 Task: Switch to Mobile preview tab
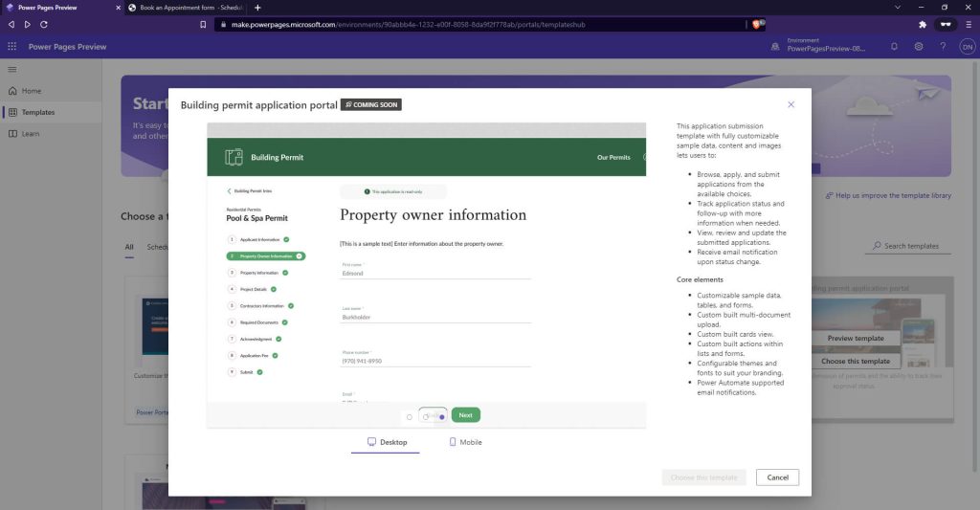point(465,442)
